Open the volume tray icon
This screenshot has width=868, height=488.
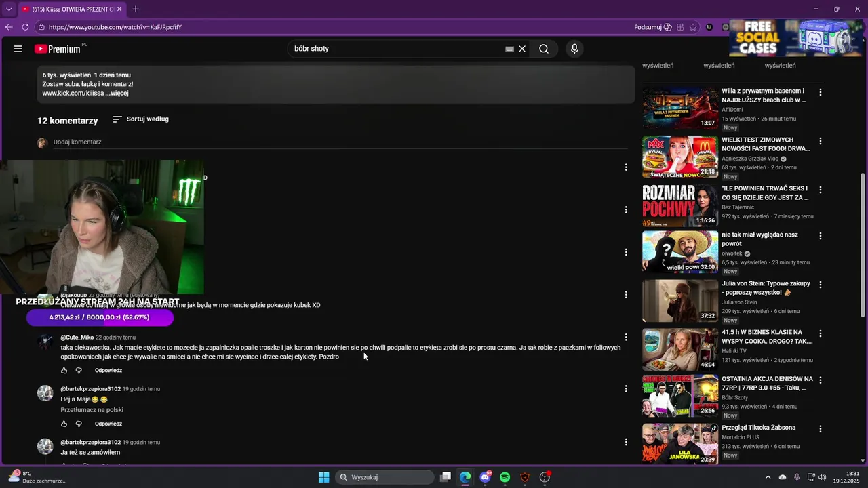[822, 477]
